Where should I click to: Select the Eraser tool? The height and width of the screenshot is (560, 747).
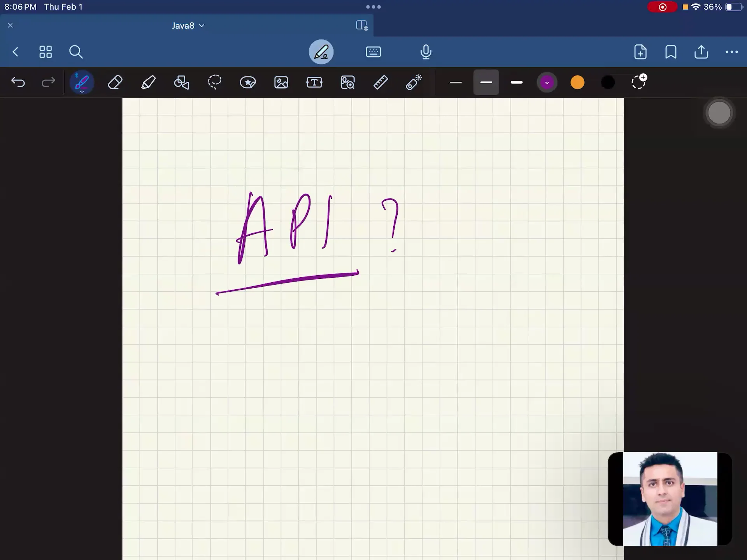pyautogui.click(x=115, y=82)
